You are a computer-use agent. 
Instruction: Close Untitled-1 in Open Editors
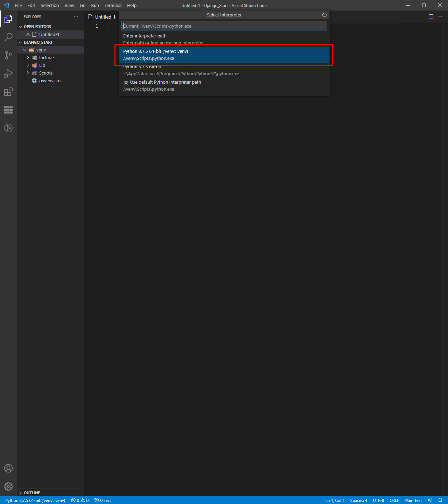click(28, 34)
